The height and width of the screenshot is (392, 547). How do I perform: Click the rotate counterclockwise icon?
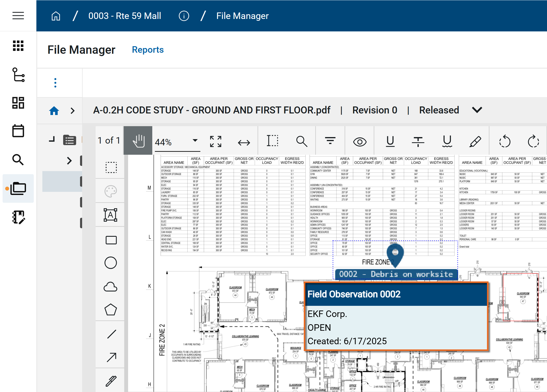505,141
